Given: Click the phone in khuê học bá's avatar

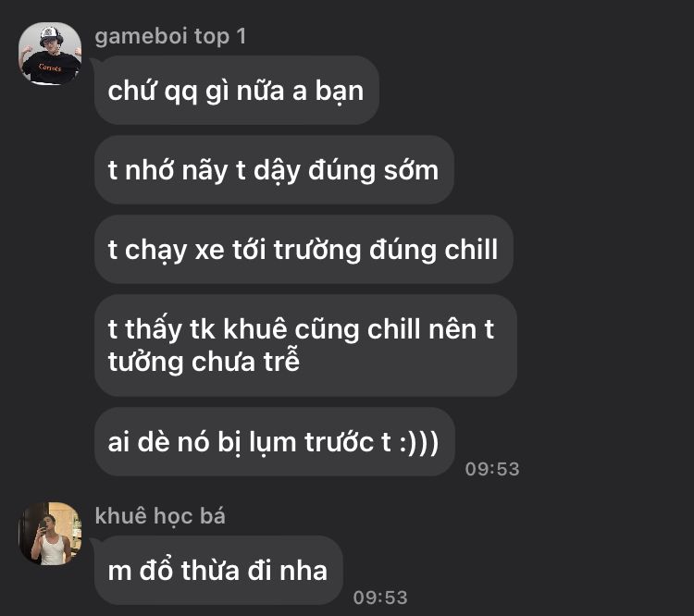Looking at the screenshot, I should coord(43,525).
